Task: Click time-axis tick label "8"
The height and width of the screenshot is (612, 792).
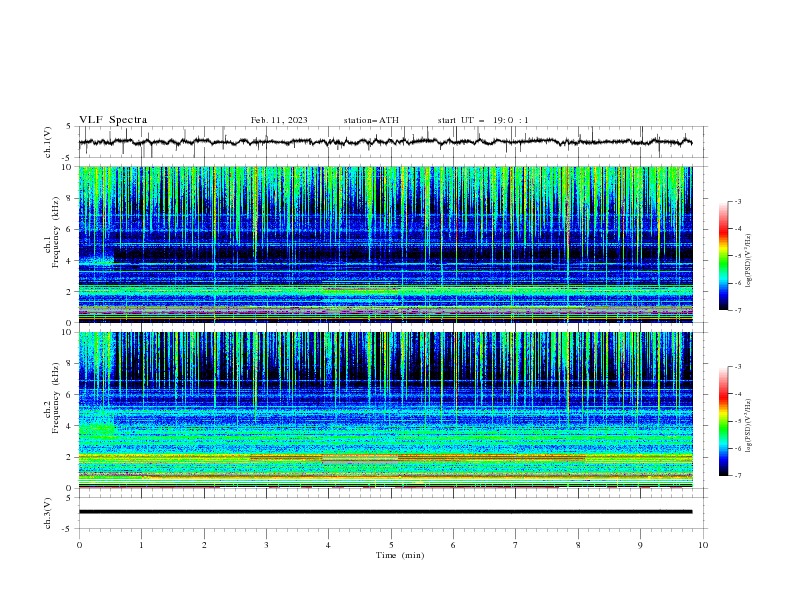Action: tap(578, 545)
